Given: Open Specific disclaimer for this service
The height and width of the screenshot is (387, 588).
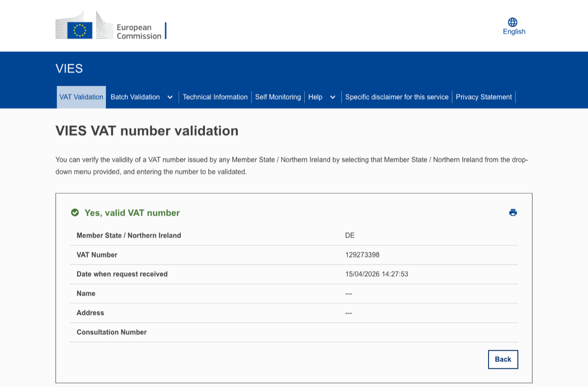Looking at the screenshot, I should point(397,97).
